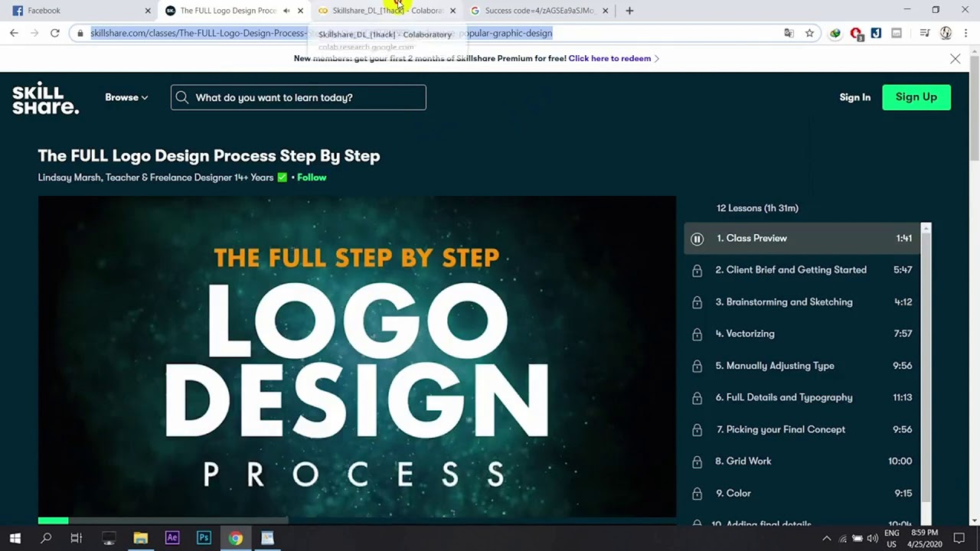Seek on the green video progress bar
Image resolution: width=980 pixels, height=551 pixels.
pyautogui.click(x=53, y=521)
